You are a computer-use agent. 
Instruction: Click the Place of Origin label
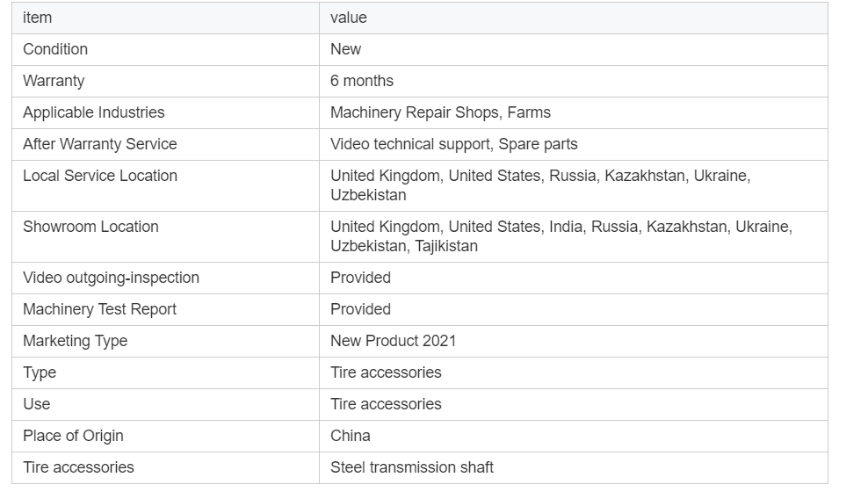click(73, 436)
